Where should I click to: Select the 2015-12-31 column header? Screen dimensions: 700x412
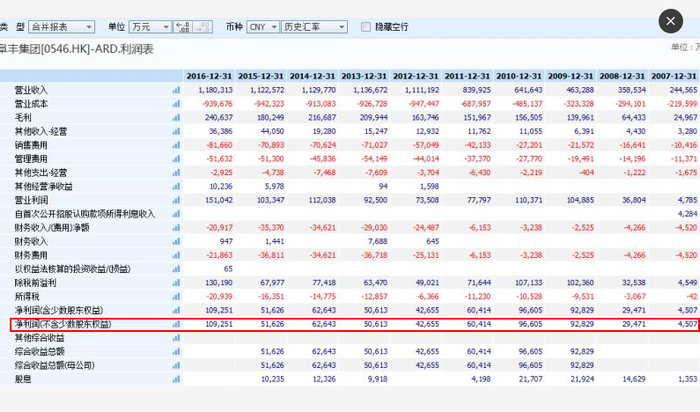point(261,76)
